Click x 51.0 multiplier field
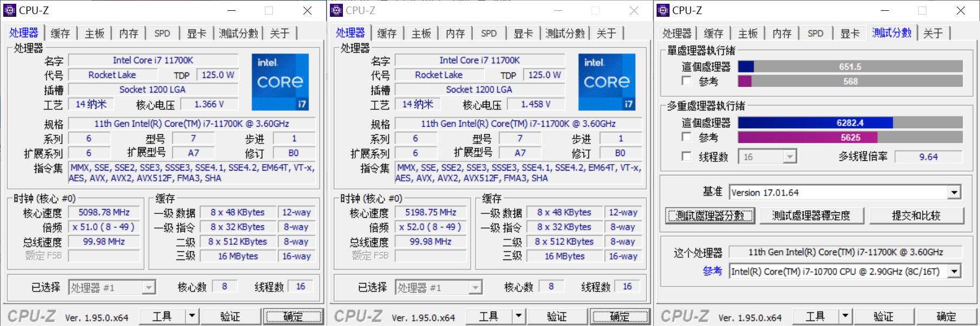 pyautogui.click(x=104, y=227)
